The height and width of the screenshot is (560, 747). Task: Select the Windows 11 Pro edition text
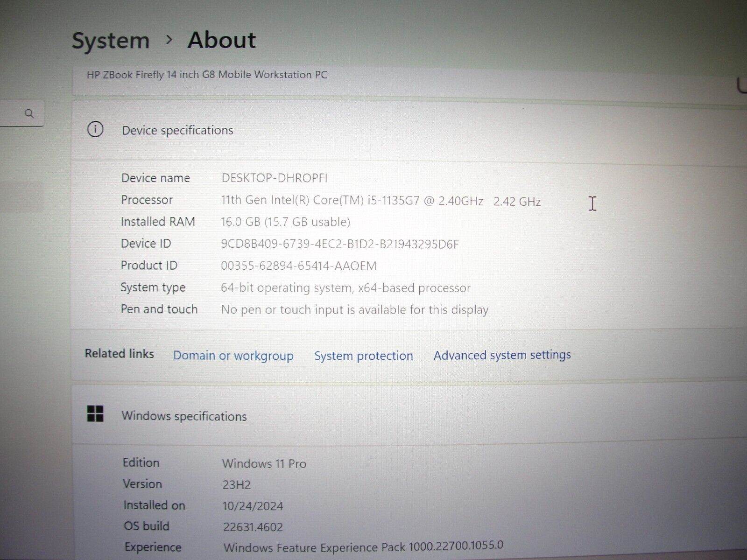click(264, 463)
